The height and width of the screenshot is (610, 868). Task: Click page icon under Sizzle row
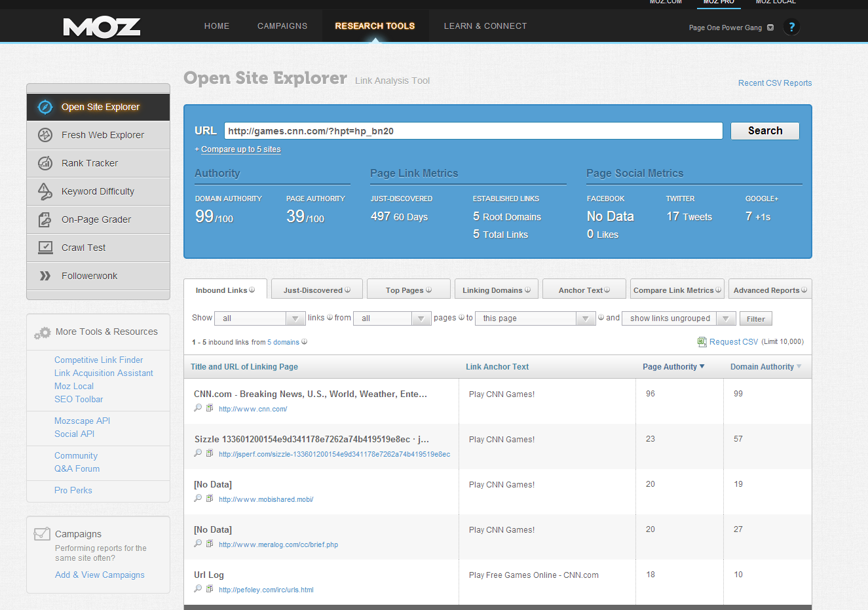(210, 453)
